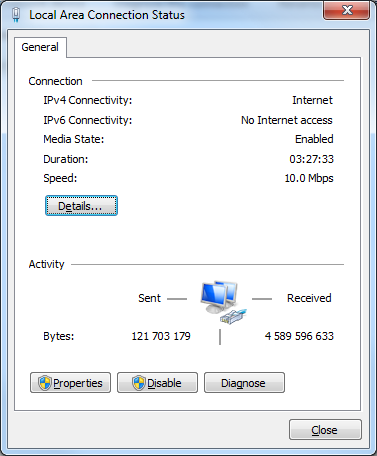Viewport: 377px width, 456px height.
Task: Click the red X window close icon
Action: [347, 10]
